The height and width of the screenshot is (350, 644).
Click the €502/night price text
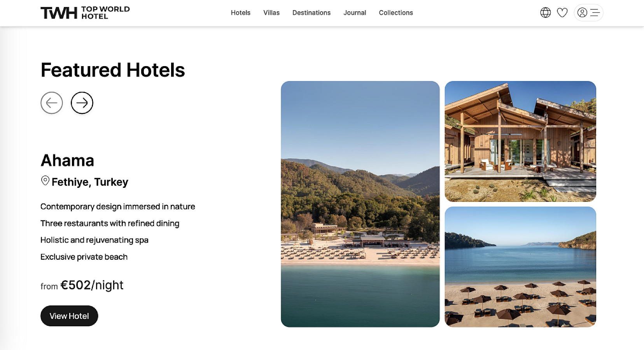point(92,285)
